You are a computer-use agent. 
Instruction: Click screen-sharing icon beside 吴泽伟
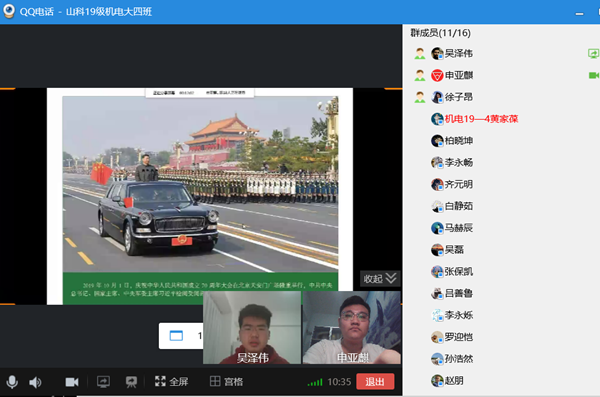[x=593, y=54]
